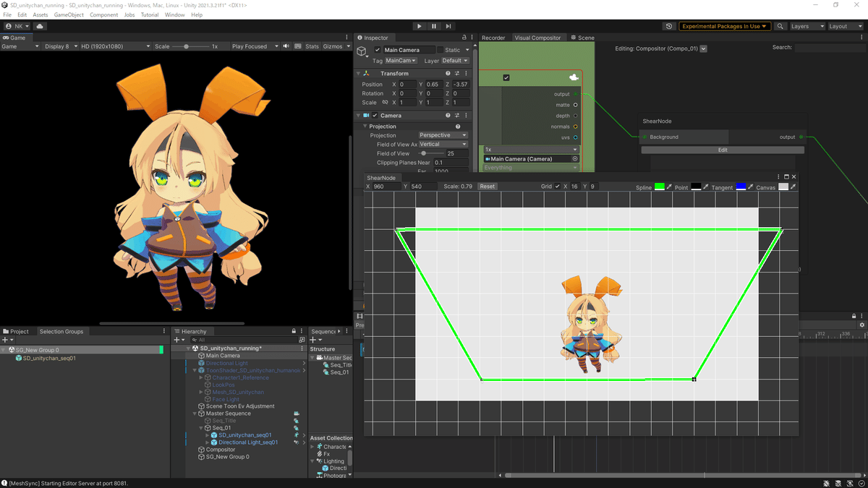This screenshot has width=868, height=488.
Task: Toggle the Stats overlay button
Action: coord(312,46)
